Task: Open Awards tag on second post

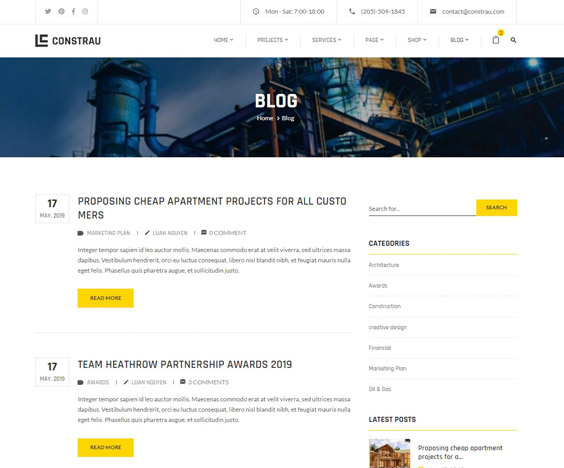Action: (97, 382)
